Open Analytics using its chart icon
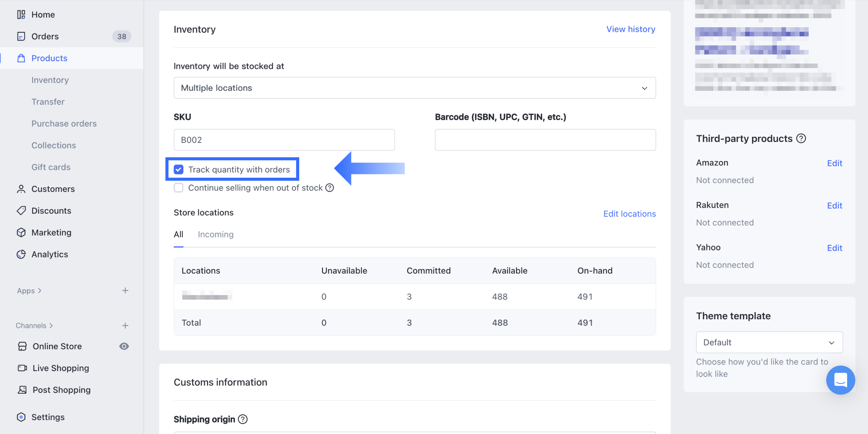This screenshot has height=434, width=868. coord(21,254)
